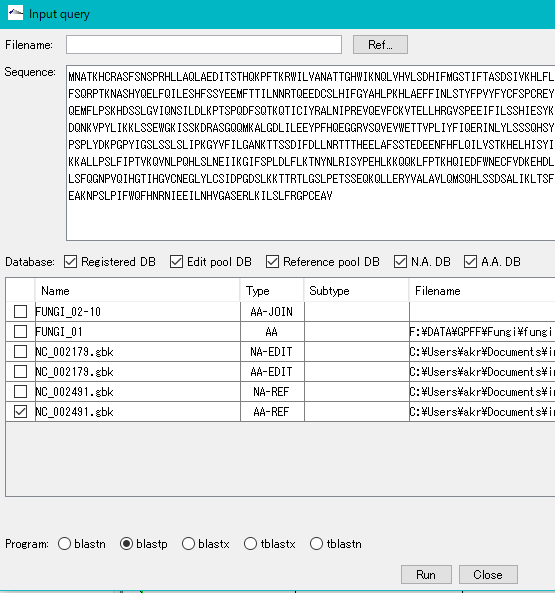This screenshot has width=555, height=593.
Task: Toggle the A.A. DB checkbox
Action: point(470,262)
